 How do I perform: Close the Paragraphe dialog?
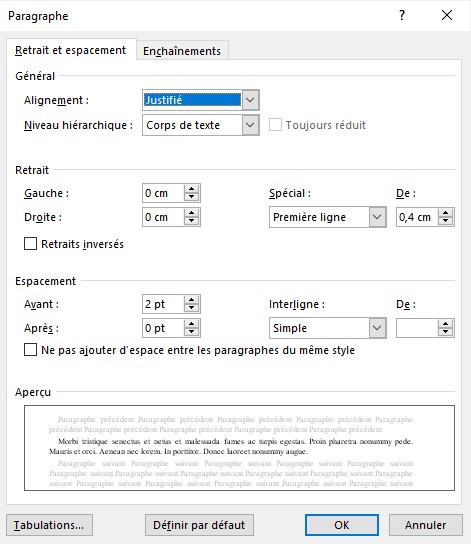pos(447,15)
